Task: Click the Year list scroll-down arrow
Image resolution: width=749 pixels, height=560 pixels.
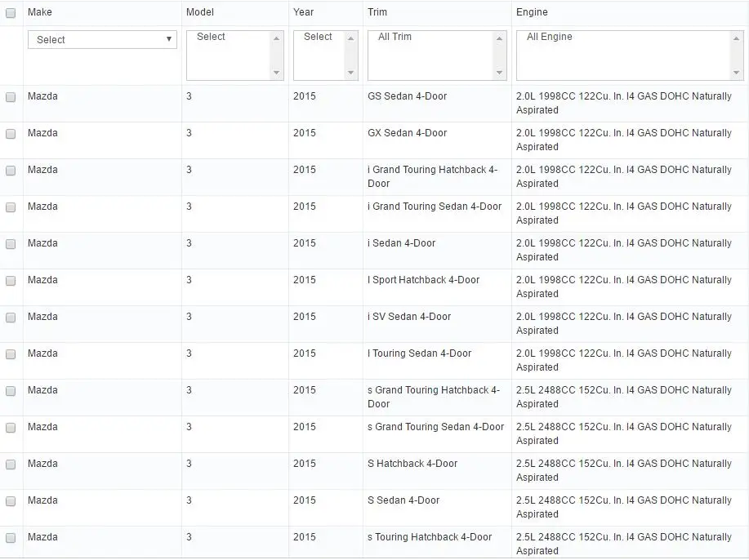Action: [351, 73]
